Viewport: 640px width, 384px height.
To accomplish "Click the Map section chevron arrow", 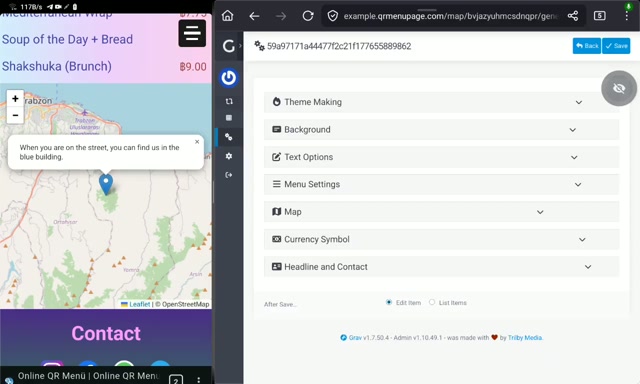I will pos(540,212).
